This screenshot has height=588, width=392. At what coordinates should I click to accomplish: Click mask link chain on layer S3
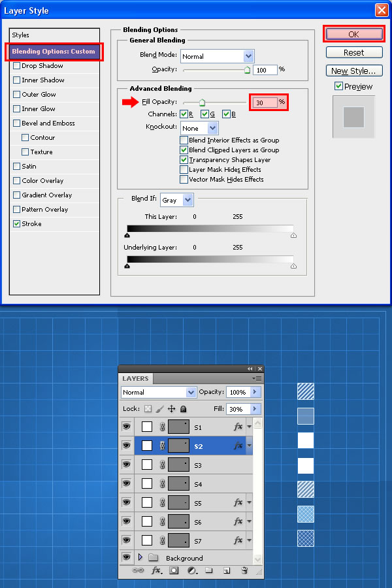click(x=162, y=465)
